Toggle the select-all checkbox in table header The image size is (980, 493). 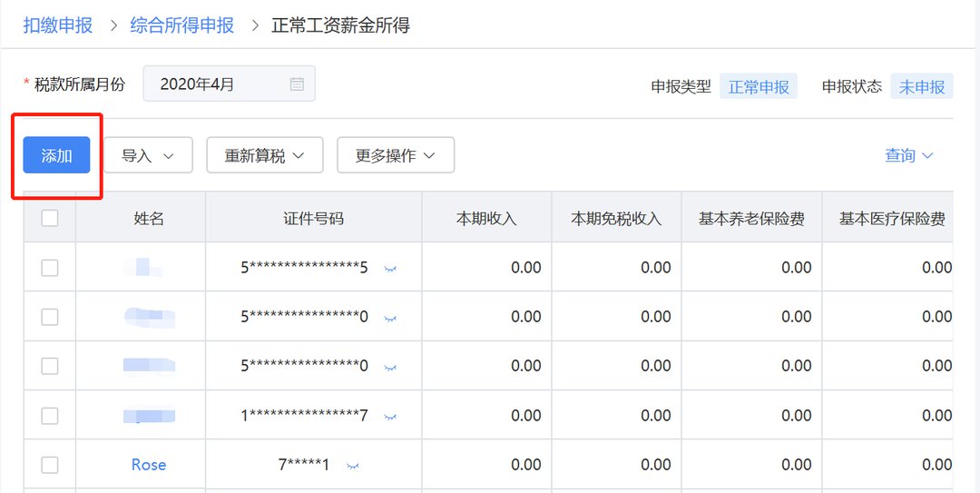point(50,218)
